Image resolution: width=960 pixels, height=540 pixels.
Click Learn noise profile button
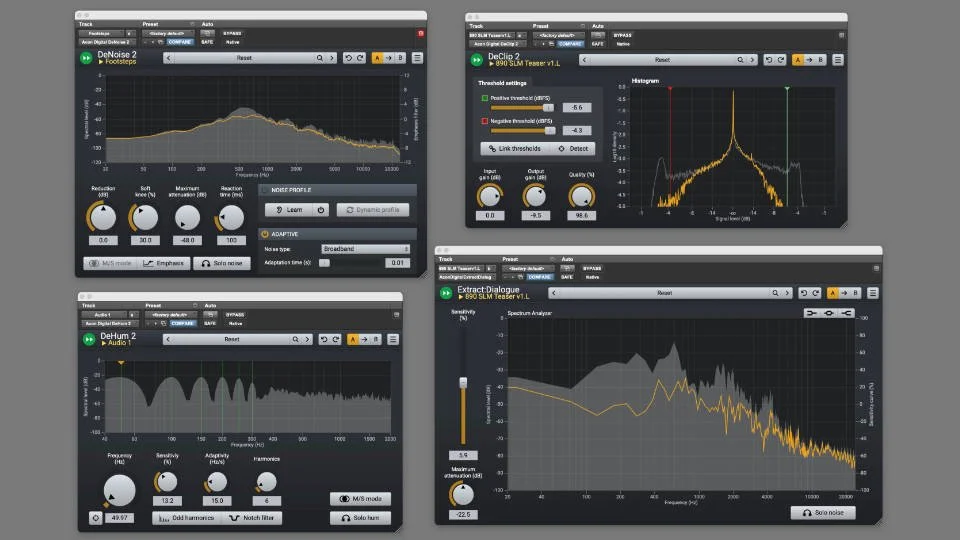coord(290,209)
